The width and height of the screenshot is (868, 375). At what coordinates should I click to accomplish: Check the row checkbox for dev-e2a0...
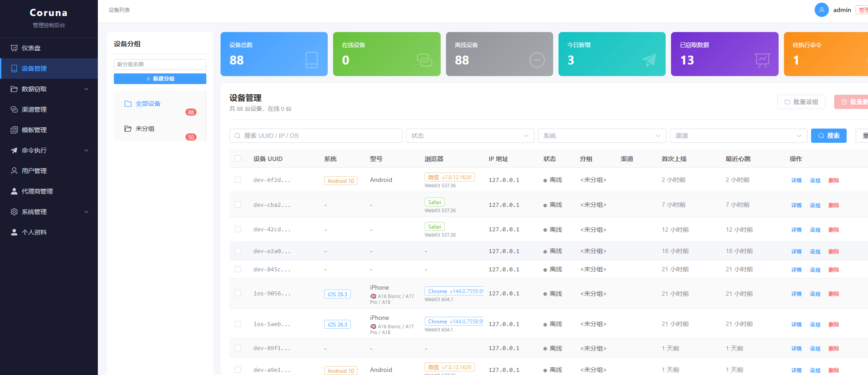238,251
